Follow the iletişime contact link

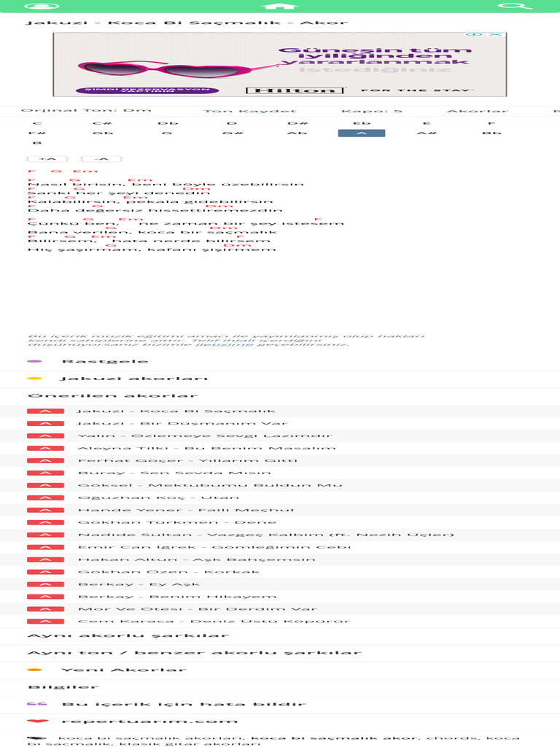tap(225, 344)
